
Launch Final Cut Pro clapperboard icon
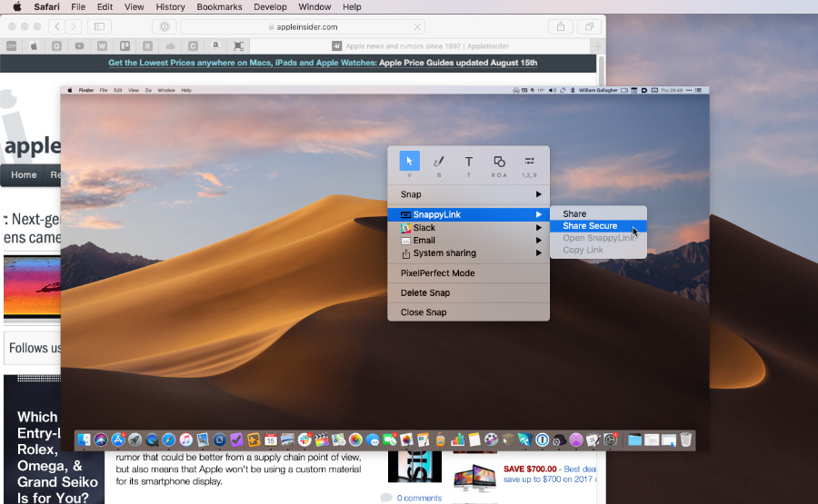point(322,440)
